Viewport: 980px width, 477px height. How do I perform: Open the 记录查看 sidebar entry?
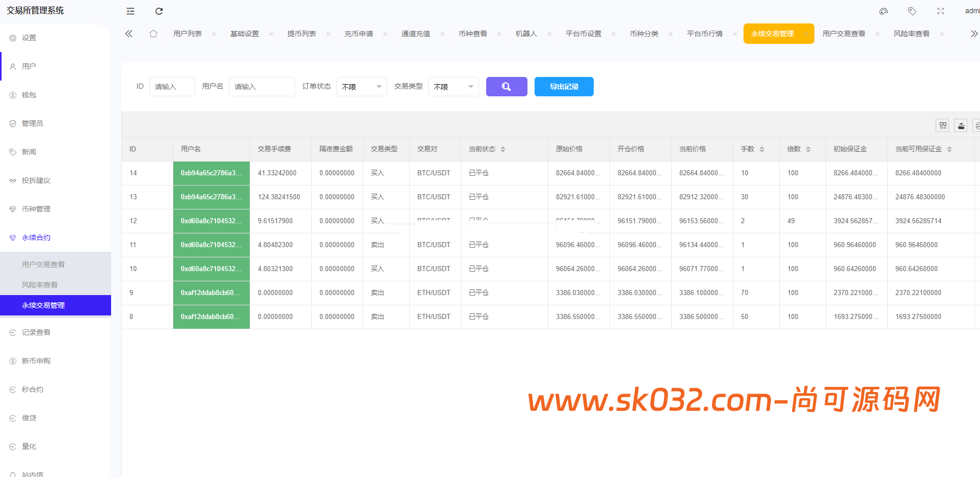36,332
